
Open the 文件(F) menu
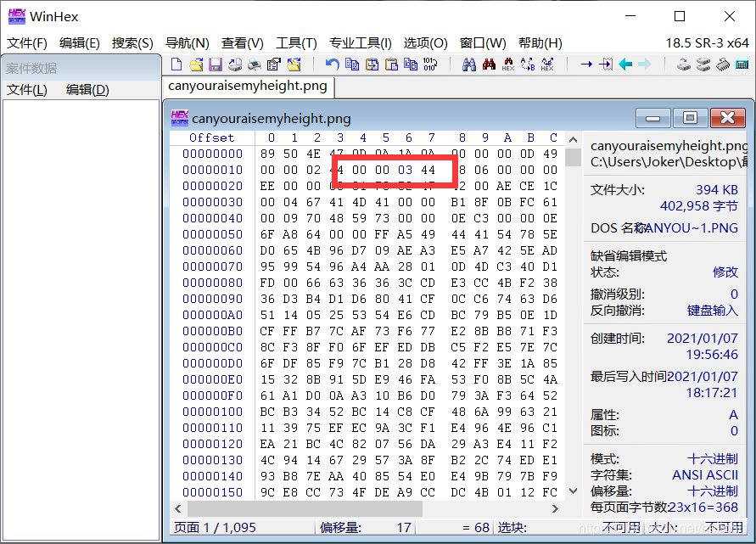pyautogui.click(x=27, y=43)
